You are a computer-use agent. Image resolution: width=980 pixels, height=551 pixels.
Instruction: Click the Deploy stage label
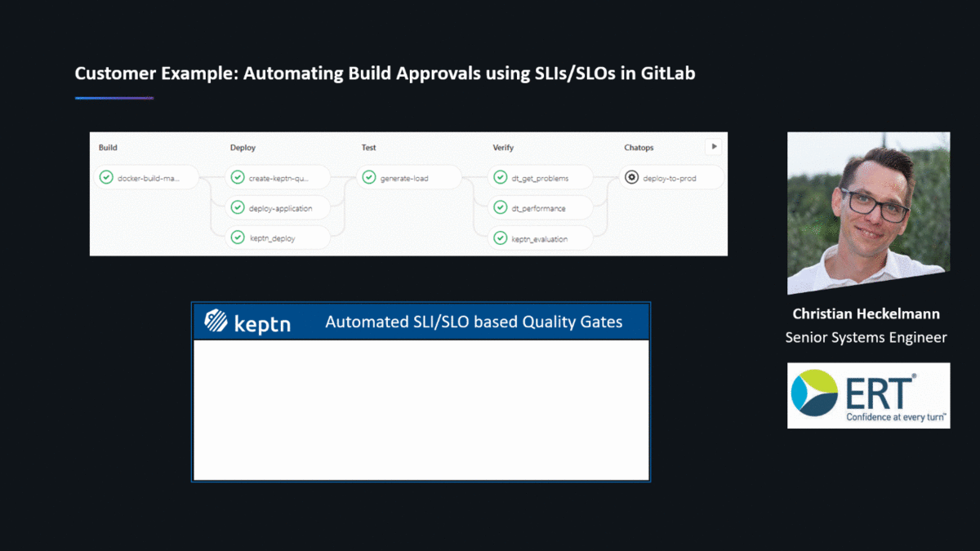pyautogui.click(x=243, y=148)
